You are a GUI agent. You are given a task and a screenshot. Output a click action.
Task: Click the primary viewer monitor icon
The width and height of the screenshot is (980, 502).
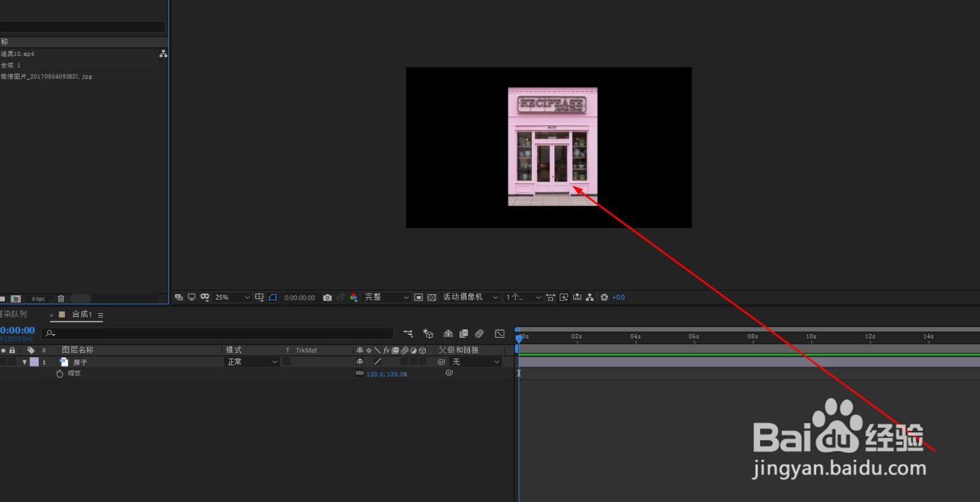click(192, 297)
